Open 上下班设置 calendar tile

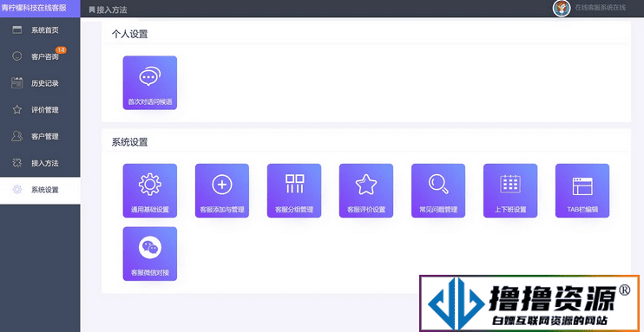[x=510, y=191]
